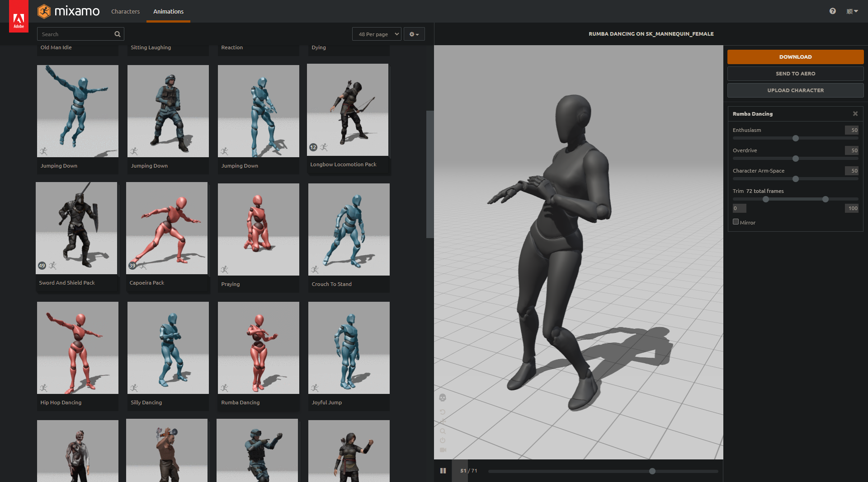This screenshot has width=868, height=482.
Task: Open the 48 Per page dropdown
Action: pyautogui.click(x=377, y=34)
